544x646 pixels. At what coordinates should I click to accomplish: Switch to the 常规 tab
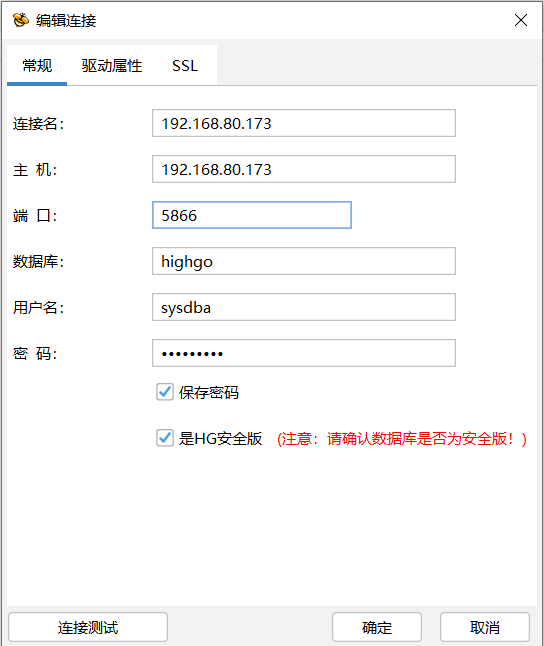[37, 66]
